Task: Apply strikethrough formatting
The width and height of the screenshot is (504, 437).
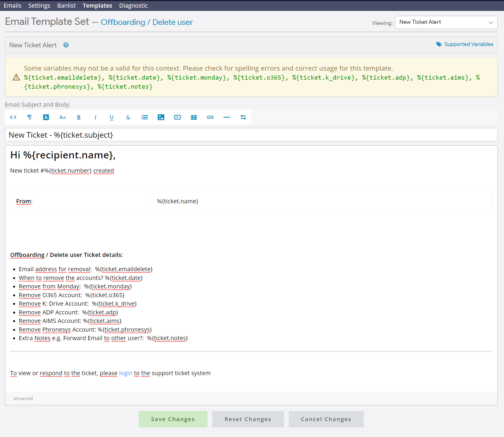Action: tap(128, 117)
